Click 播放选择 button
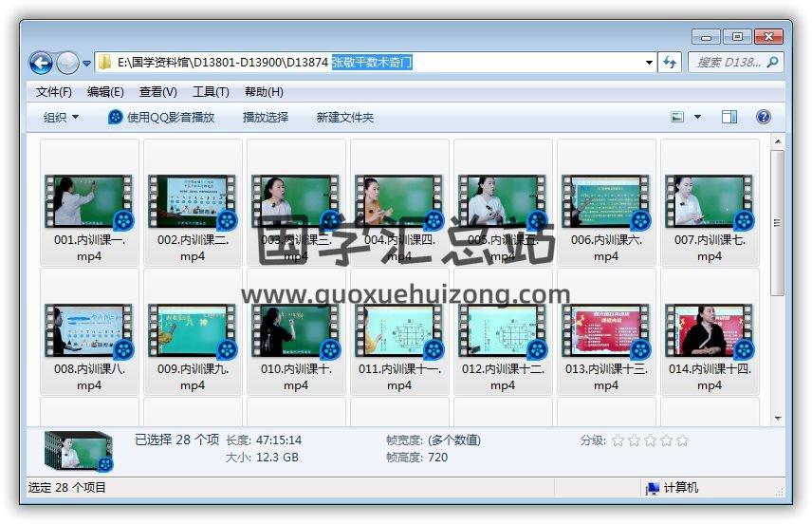This screenshot has width=812, height=524. coord(266,117)
